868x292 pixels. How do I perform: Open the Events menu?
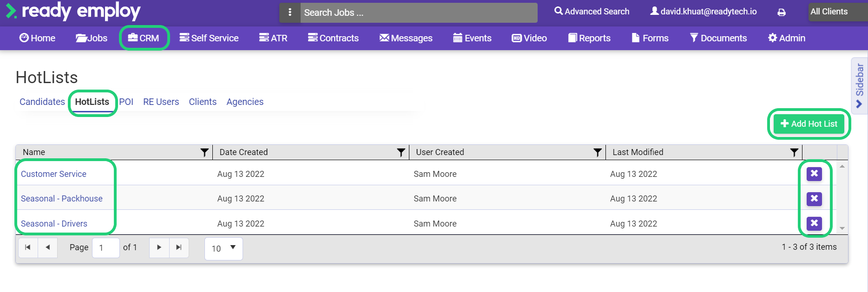point(472,38)
